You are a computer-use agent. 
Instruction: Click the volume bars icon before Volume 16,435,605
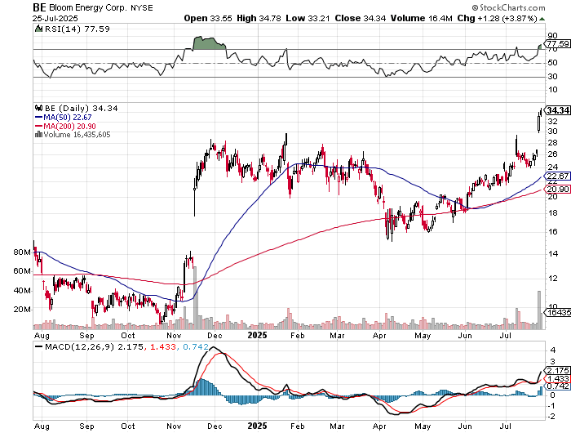pos(38,134)
